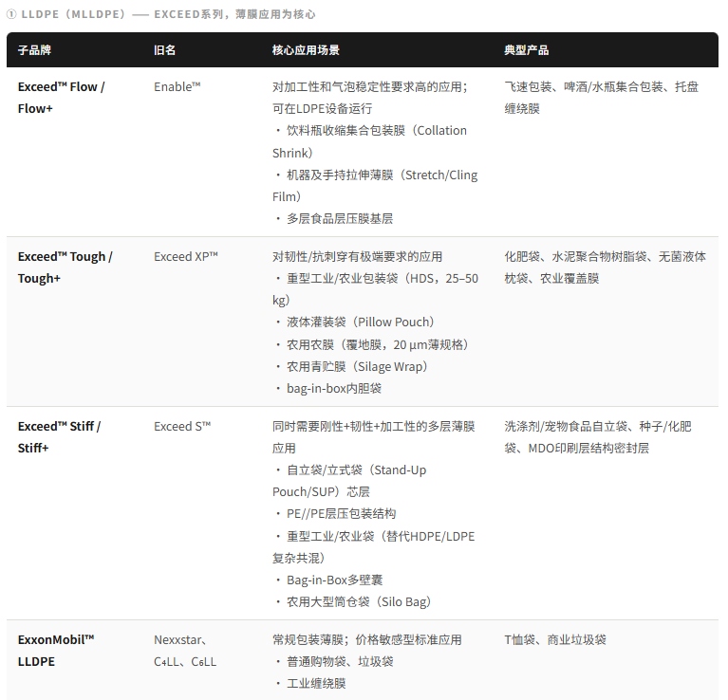Click the ExxonMobil™ LLDPE cell
728x700 pixels.
click(x=56, y=651)
